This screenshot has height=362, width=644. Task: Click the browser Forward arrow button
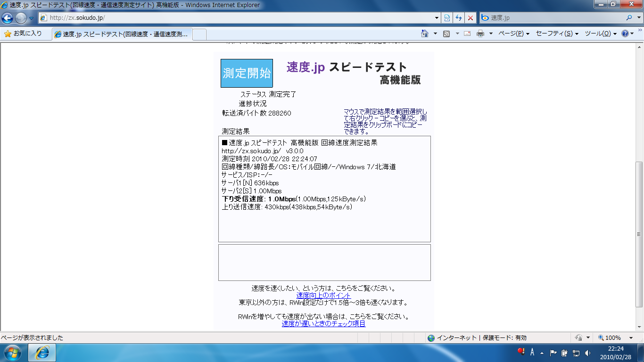click(x=21, y=18)
